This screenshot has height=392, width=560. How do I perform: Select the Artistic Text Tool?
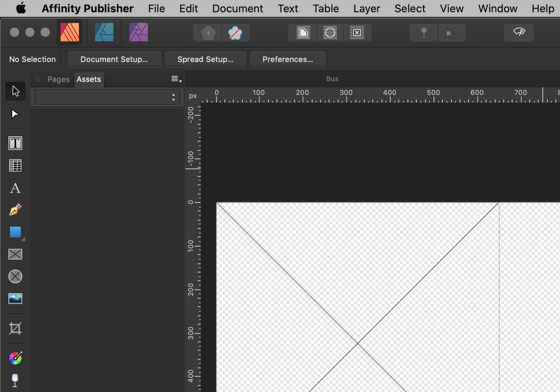tap(15, 188)
